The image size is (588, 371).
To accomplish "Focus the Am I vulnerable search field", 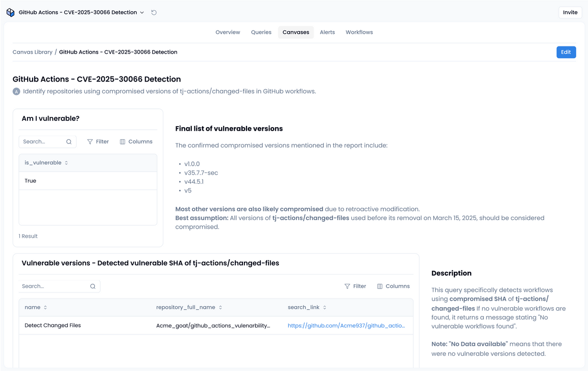I will 47,142.
